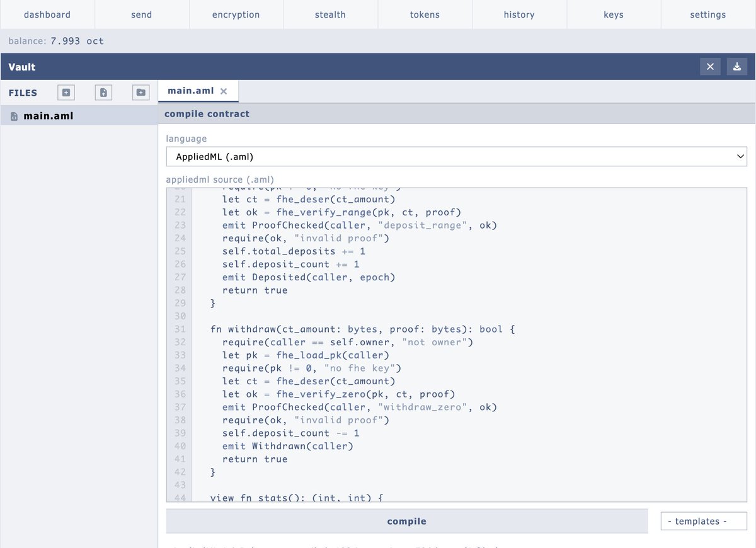The width and height of the screenshot is (756, 548).
Task: Click the FILES heading label
Action: point(23,93)
